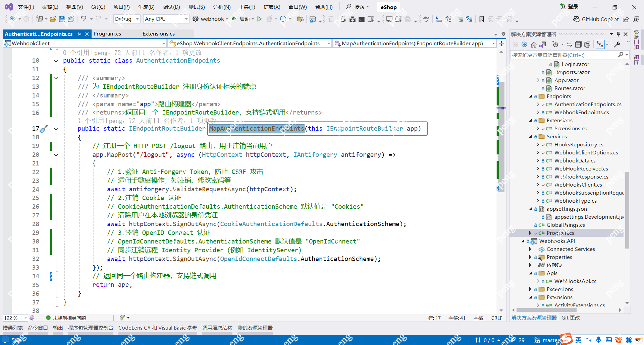Click the quick actions screwdriver icon on line 17
The width and height of the screenshot is (644, 345).
coord(44,129)
